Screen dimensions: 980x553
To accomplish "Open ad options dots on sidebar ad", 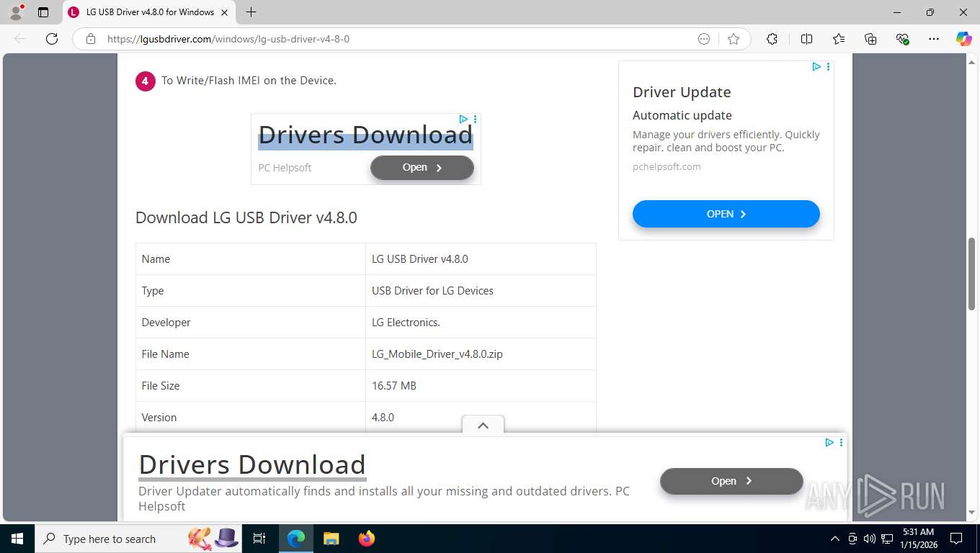I will point(829,66).
